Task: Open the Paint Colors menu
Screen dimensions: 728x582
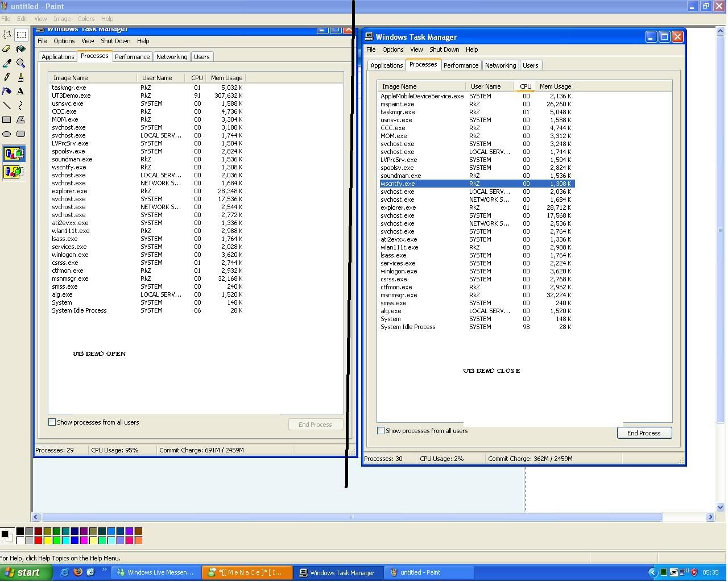Action: (x=86, y=19)
